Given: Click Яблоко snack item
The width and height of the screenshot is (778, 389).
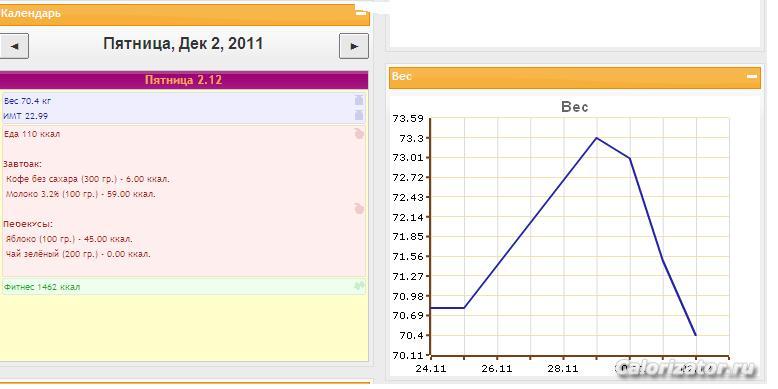Looking at the screenshot, I should click(x=69, y=239).
